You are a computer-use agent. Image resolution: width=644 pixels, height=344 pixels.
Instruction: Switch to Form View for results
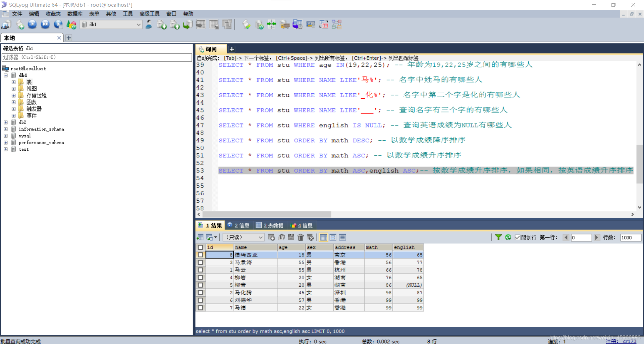[333, 237]
